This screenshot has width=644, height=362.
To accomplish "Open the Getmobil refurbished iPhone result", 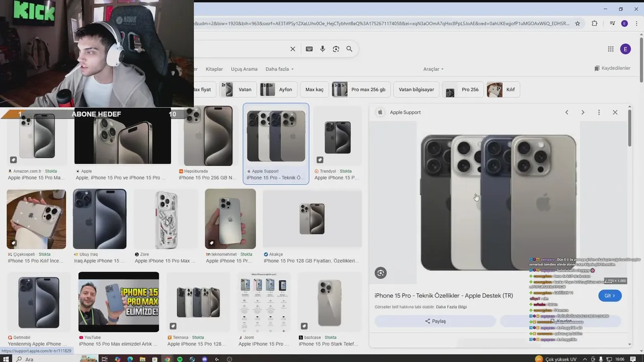I will coord(38,302).
